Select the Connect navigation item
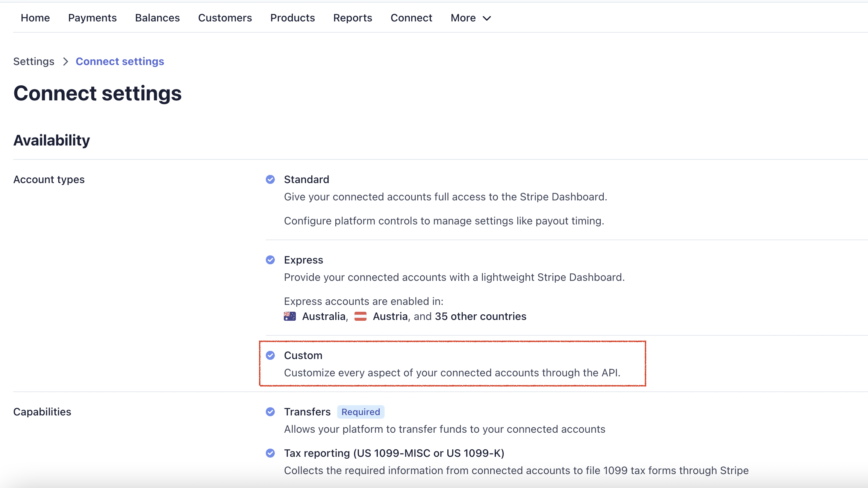The image size is (868, 488). click(411, 18)
